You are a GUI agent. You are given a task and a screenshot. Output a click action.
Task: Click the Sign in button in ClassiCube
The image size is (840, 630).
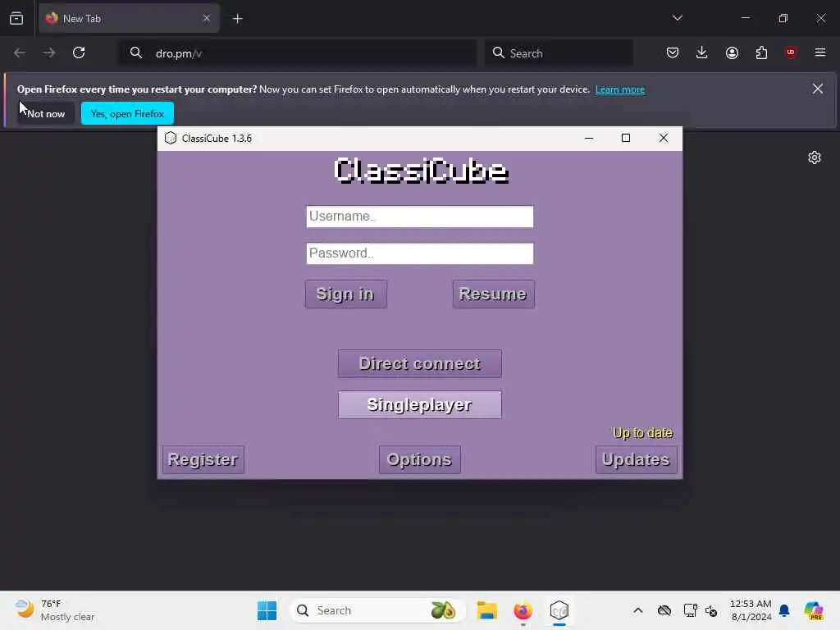pyautogui.click(x=345, y=294)
